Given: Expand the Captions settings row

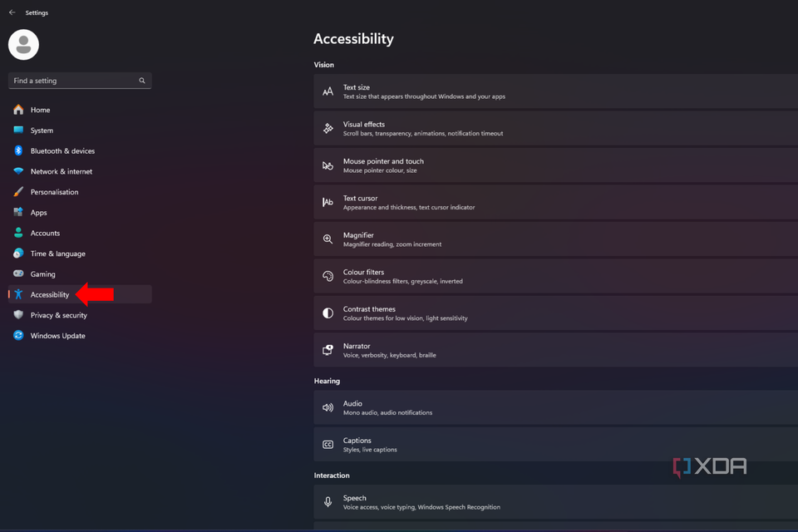Looking at the screenshot, I should coord(549,445).
